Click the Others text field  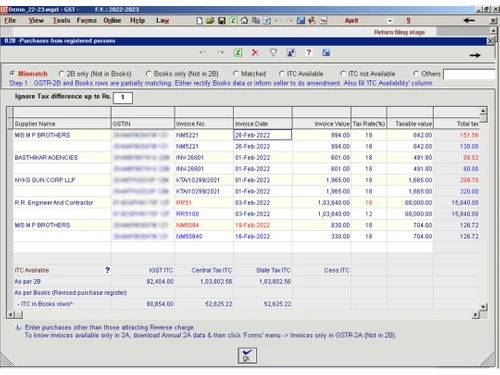pyautogui.click(x=469, y=74)
